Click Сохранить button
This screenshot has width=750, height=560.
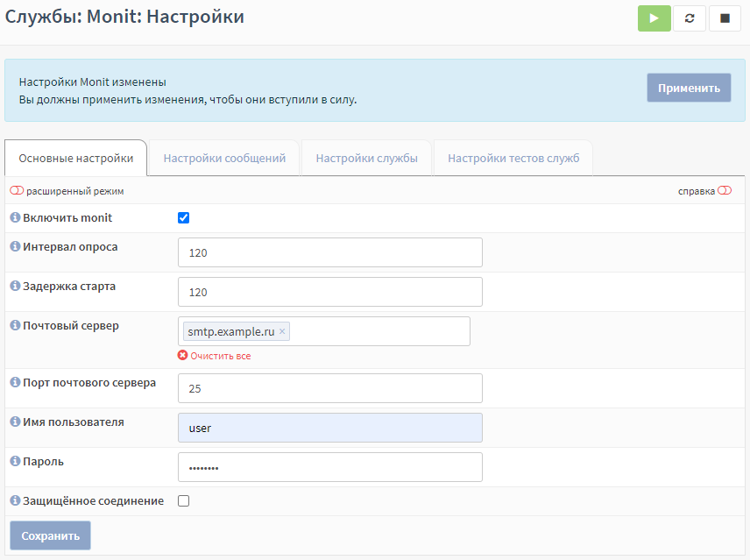50,535
